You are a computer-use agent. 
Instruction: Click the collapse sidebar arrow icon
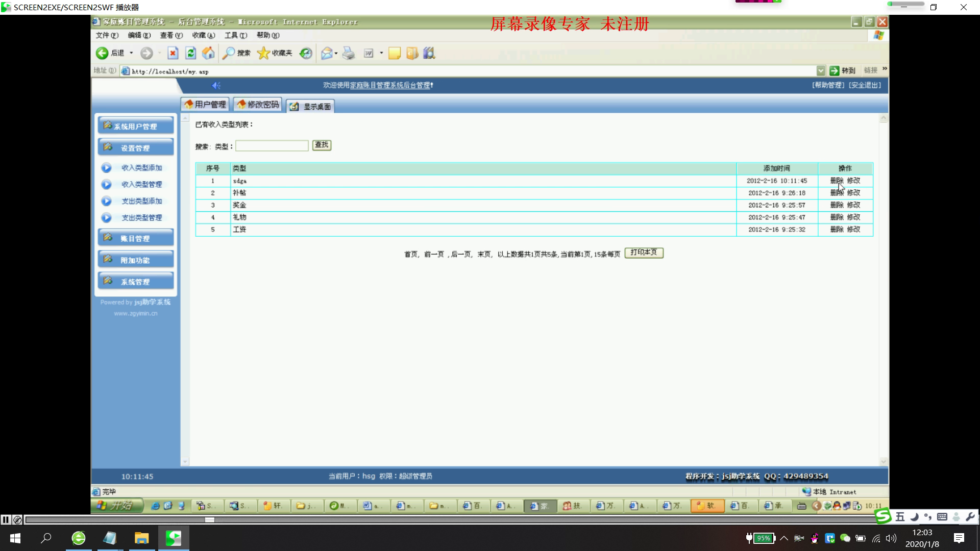click(x=216, y=85)
